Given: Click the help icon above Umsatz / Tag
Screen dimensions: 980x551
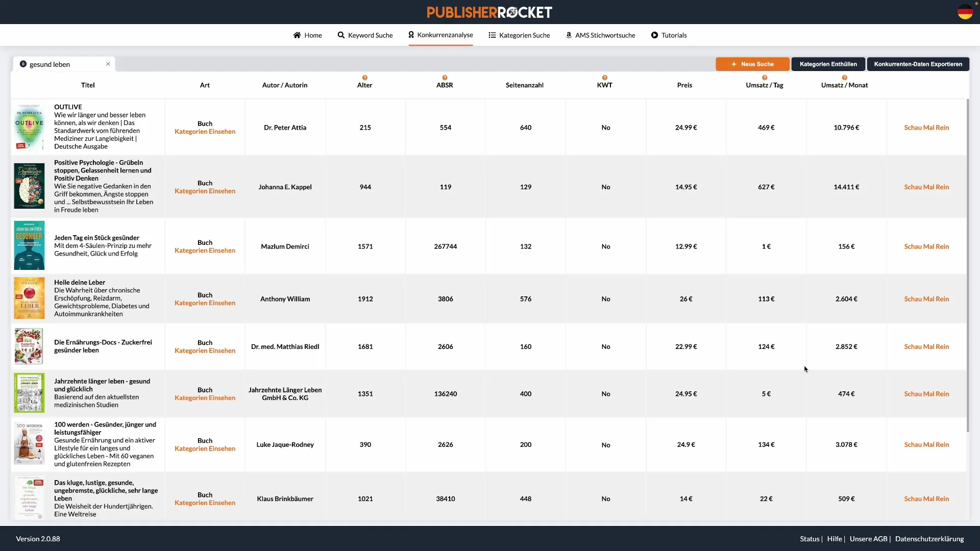Looking at the screenshot, I should coord(765,78).
